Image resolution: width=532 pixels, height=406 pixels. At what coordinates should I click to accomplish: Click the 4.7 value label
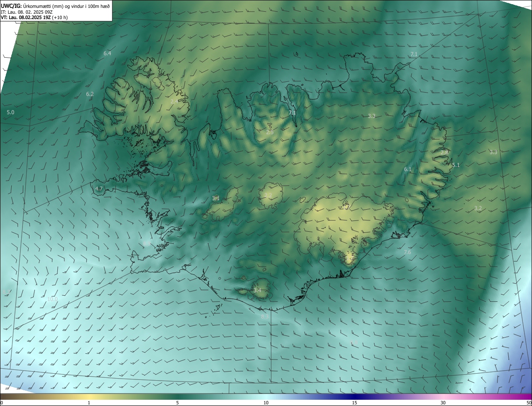(x=99, y=188)
